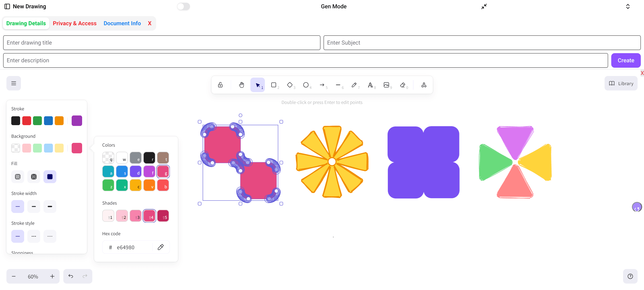Click the Enter drawing title field

(x=162, y=43)
